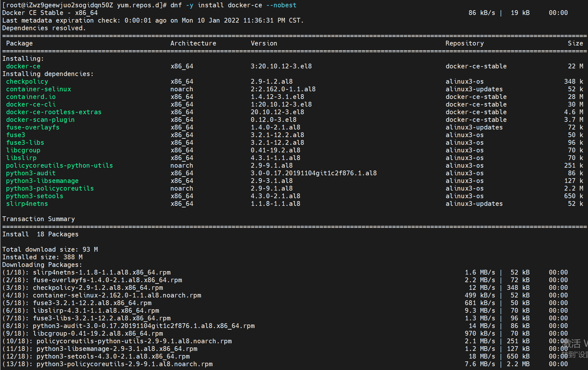Click the 'Total download size: 93 M' line
Screen dimensions: 588x370
tap(50, 249)
